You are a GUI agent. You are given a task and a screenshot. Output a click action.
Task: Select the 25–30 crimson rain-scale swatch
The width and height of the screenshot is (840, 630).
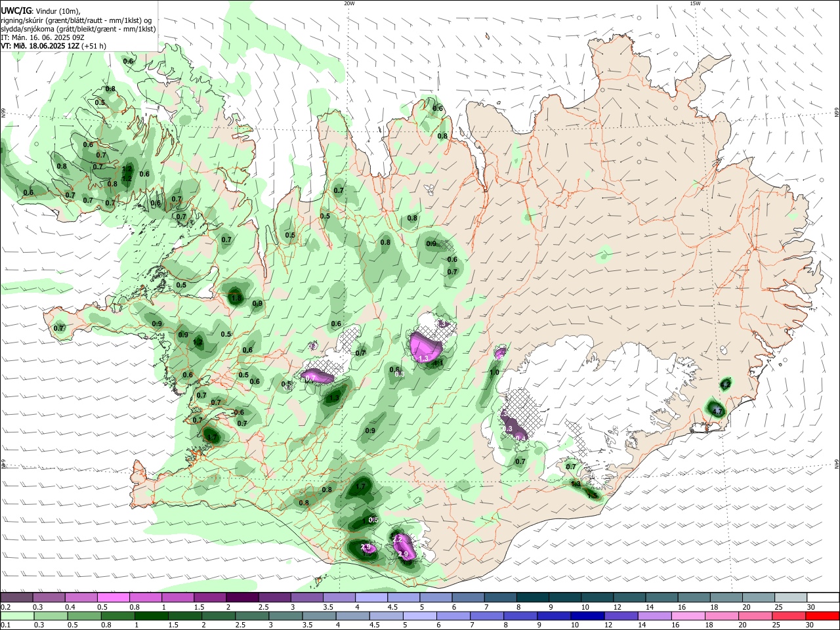coord(788,616)
